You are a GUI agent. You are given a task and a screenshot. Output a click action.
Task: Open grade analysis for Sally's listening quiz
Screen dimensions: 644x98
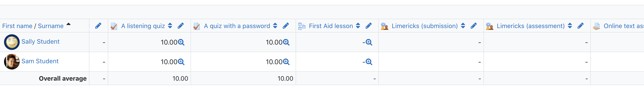point(181,43)
